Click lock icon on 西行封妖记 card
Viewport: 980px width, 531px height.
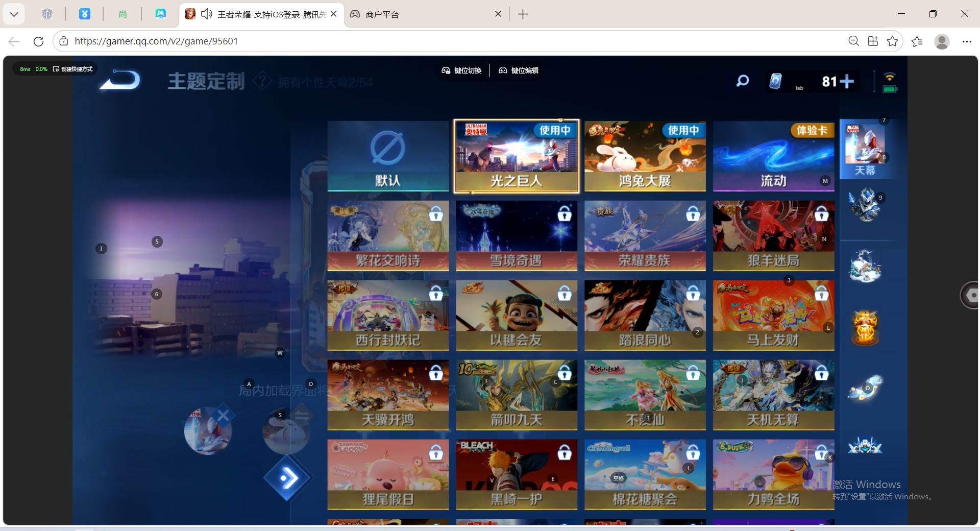click(436, 293)
